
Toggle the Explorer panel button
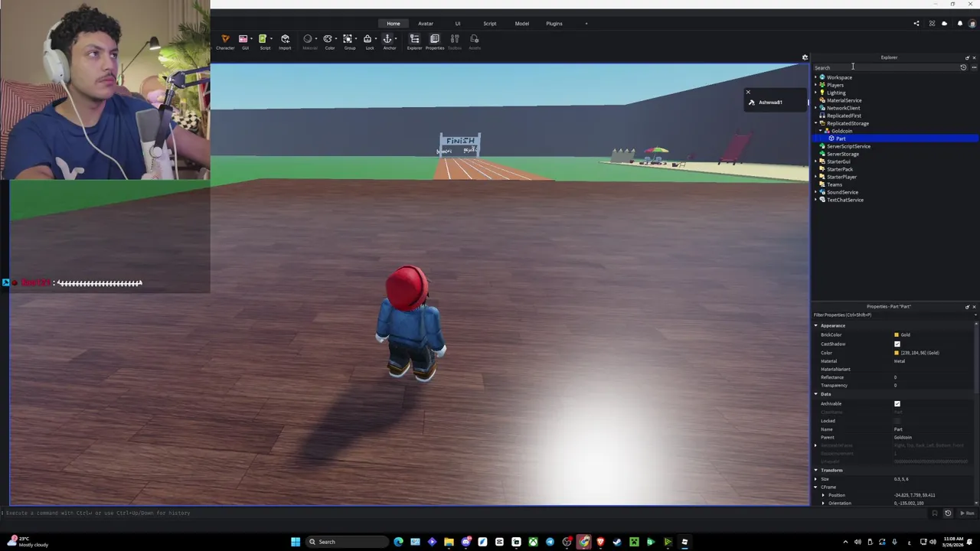point(414,41)
